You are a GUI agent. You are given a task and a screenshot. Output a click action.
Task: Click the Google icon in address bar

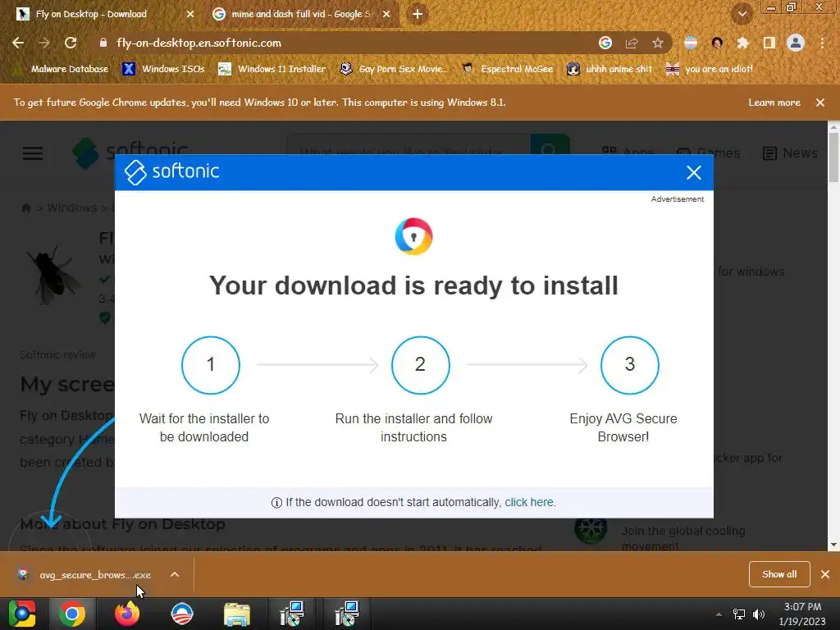tap(605, 43)
